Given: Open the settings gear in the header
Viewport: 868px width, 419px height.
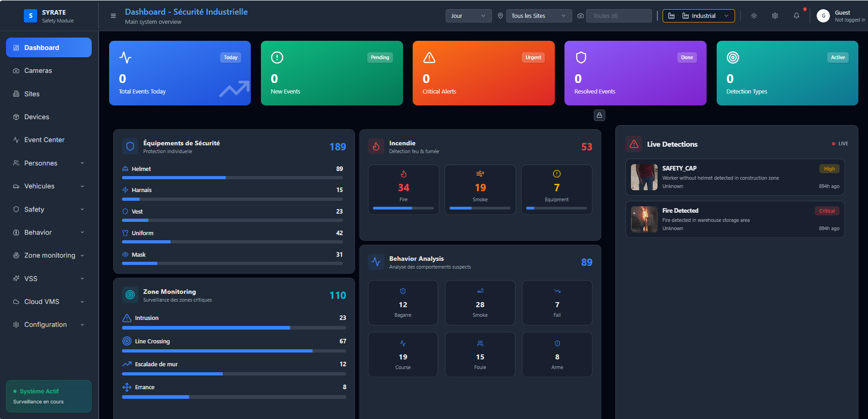Looking at the screenshot, I should [x=775, y=16].
